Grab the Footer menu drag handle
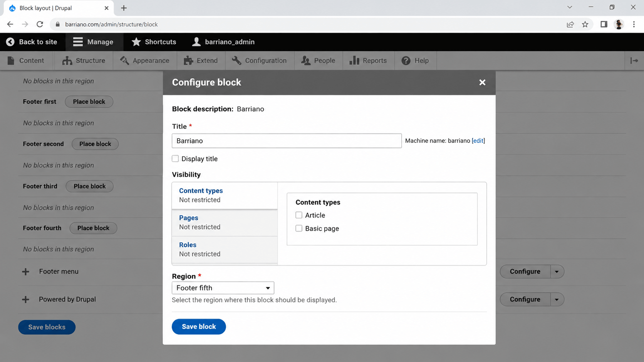The image size is (644, 362). tap(25, 272)
